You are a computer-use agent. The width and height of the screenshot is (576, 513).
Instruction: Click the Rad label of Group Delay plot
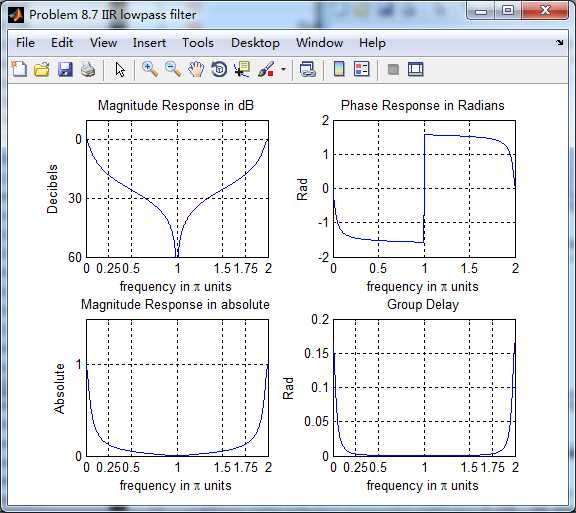coord(288,388)
